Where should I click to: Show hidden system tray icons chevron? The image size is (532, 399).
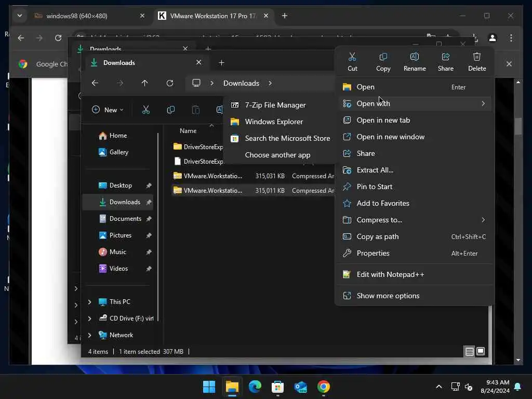pos(438,387)
